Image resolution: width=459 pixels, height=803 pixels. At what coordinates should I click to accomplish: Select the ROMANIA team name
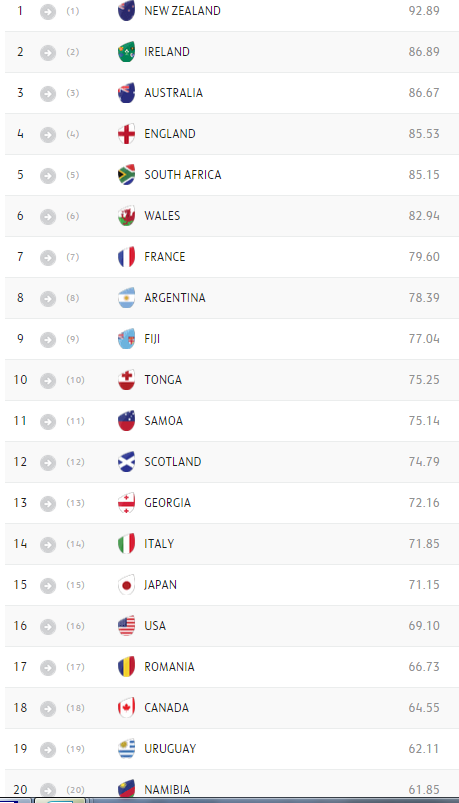(x=169, y=666)
